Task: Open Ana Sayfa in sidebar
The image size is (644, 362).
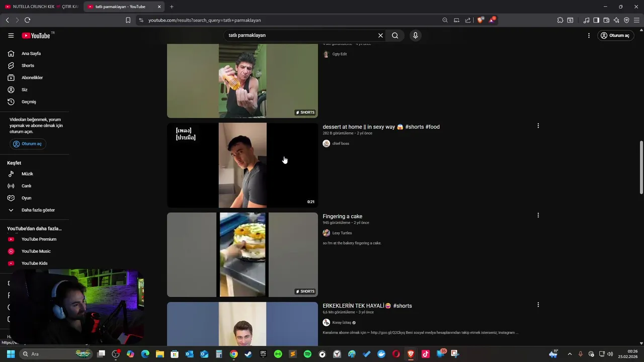Action: tap(31, 53)
